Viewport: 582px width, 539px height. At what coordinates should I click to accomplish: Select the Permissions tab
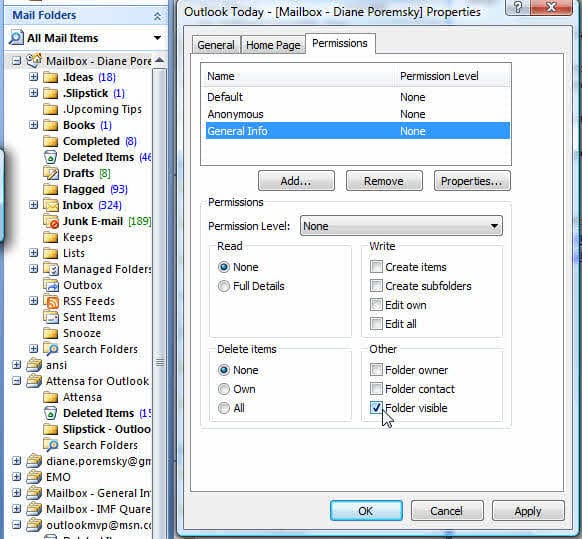340,43
